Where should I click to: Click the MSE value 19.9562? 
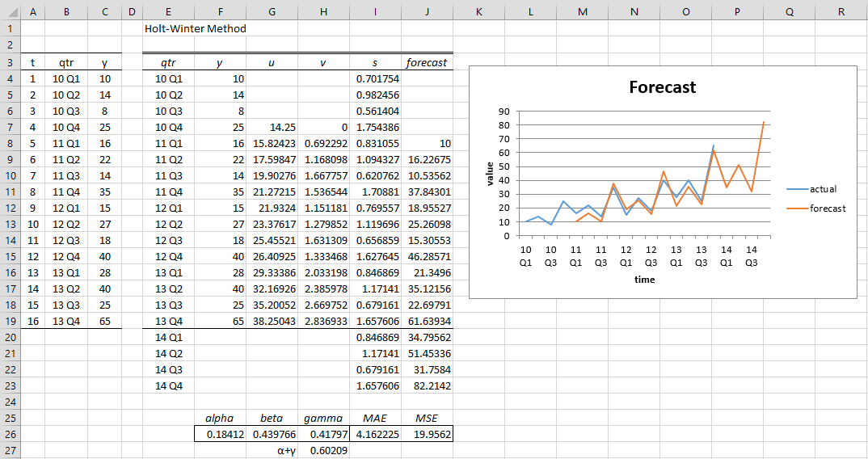[427, 434]
